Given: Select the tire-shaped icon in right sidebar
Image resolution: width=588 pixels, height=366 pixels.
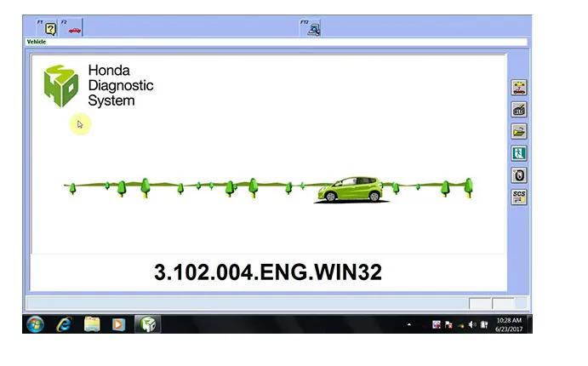Looking at the screenshot, I should 519,175.
